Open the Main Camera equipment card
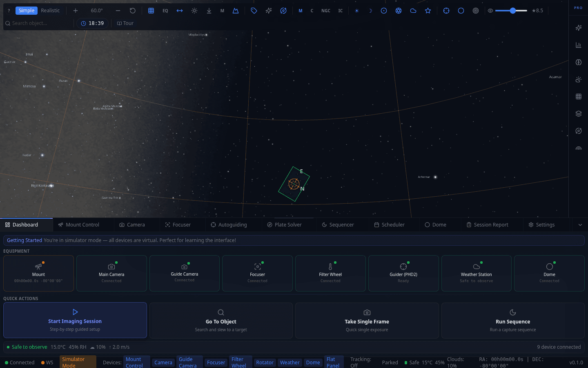588x368 pixels. [x=111, y=274]
